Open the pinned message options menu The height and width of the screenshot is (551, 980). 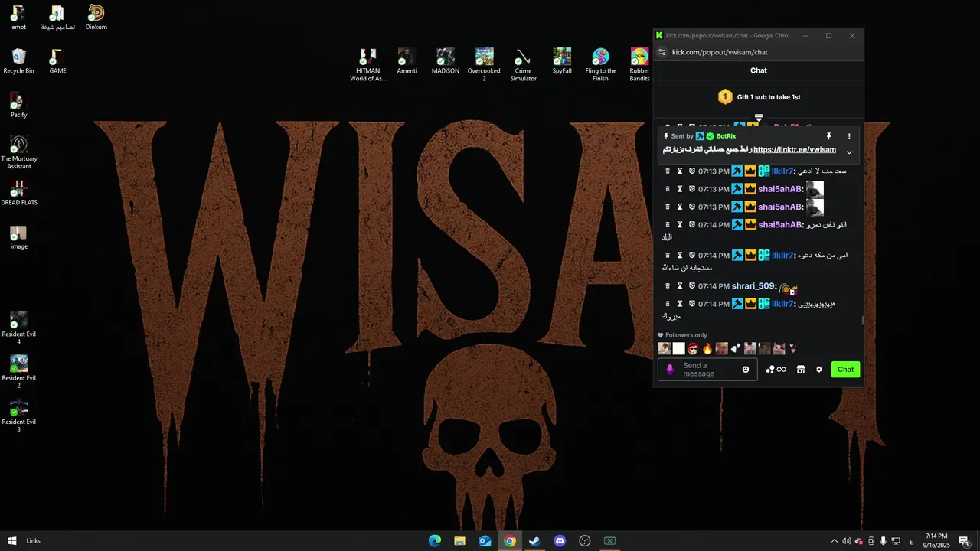point(849,136)
